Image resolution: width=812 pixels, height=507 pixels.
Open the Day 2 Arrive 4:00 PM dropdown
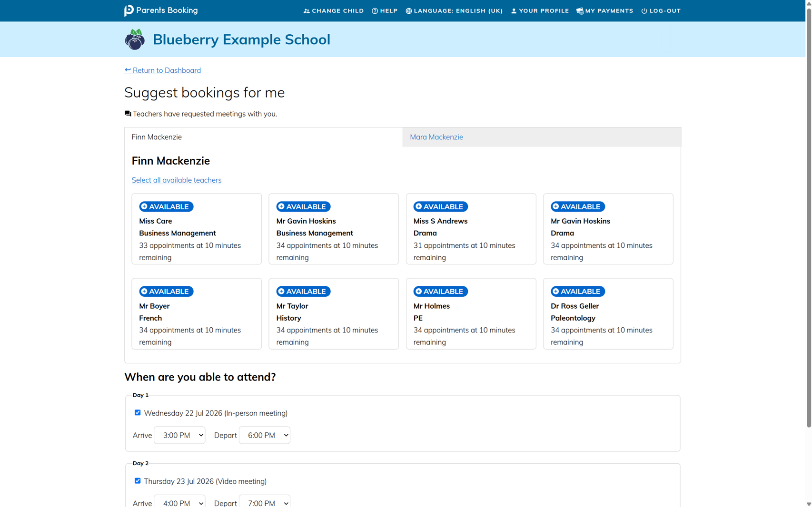179,501
